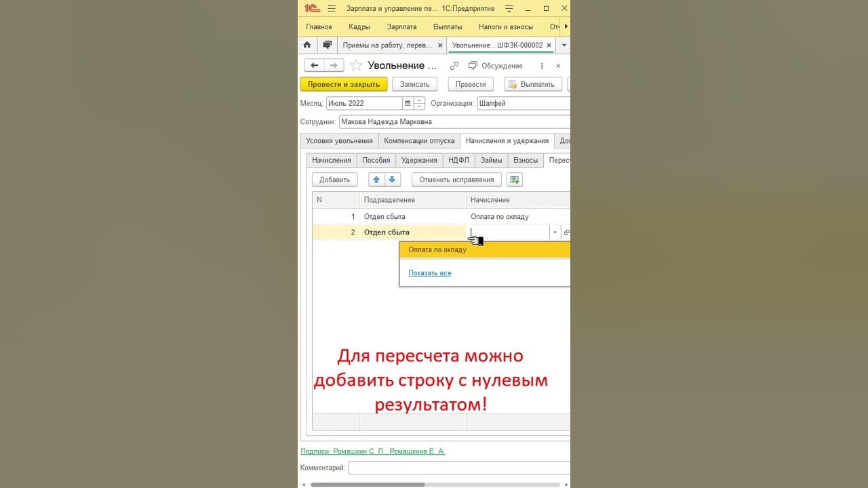Open the Пособия sub-tab
The height and width of the screenshot is (488, 868).
376,161
